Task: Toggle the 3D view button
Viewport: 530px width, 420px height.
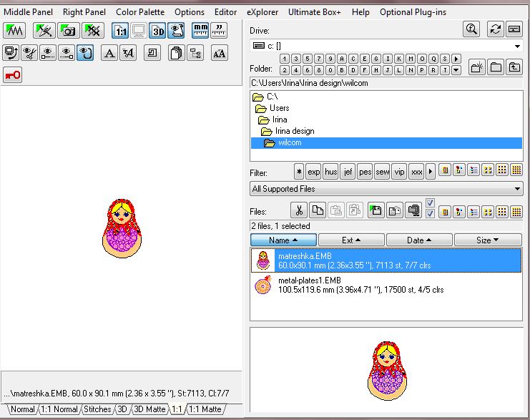Action: click(157, 30)
